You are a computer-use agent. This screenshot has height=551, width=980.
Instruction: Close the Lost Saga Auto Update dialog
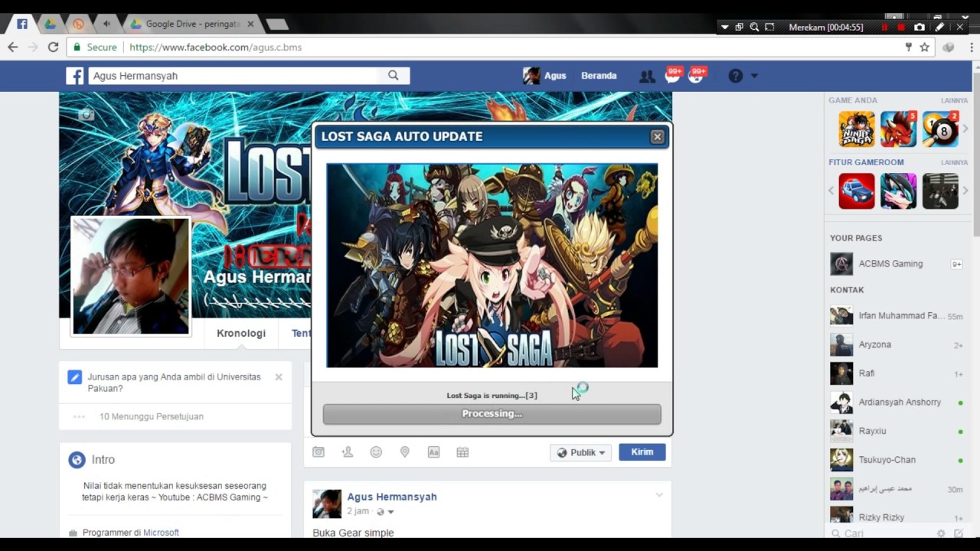coord(657,137)
